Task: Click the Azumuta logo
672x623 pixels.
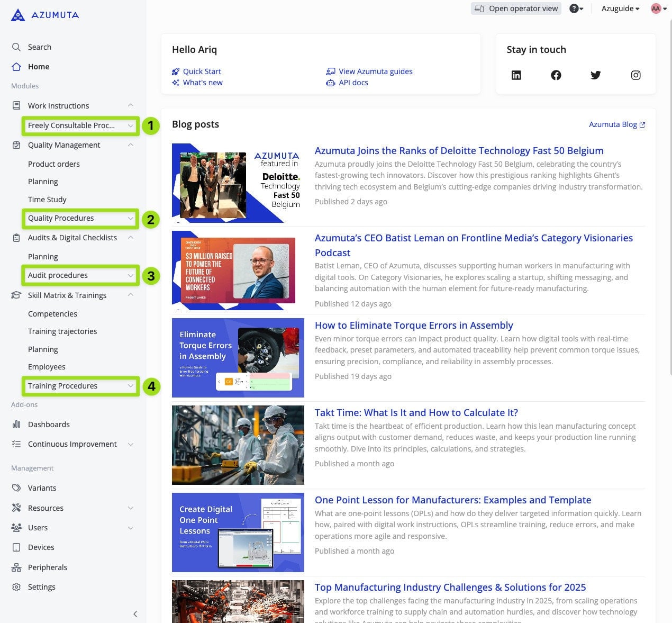Action: [45, 15]
